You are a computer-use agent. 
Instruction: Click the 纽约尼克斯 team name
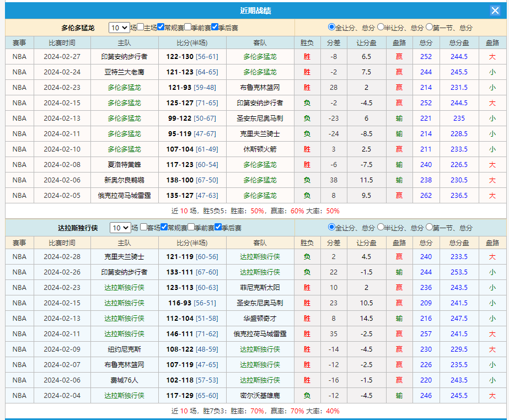pos(124,349)
